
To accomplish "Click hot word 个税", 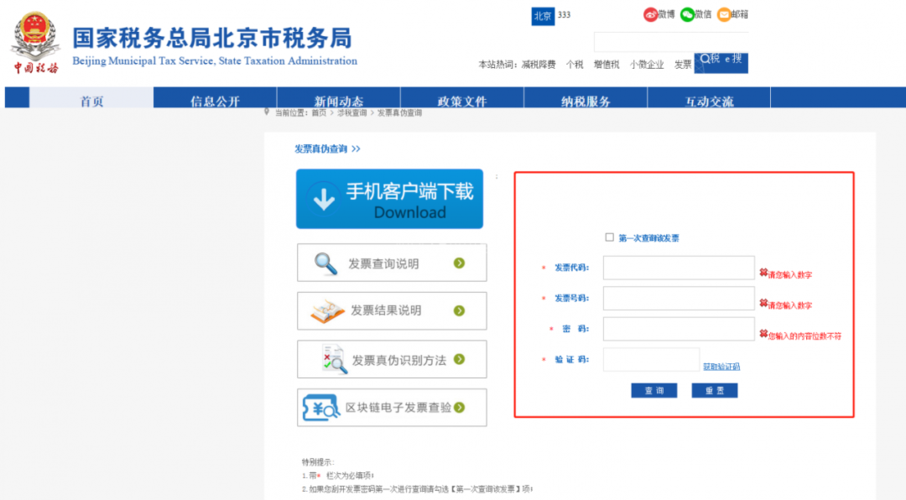I will pos(574,65).
